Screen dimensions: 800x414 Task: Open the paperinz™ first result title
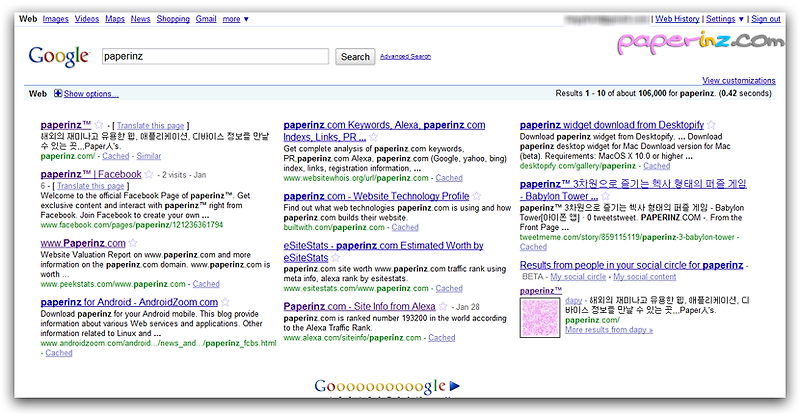click(66, 125)
